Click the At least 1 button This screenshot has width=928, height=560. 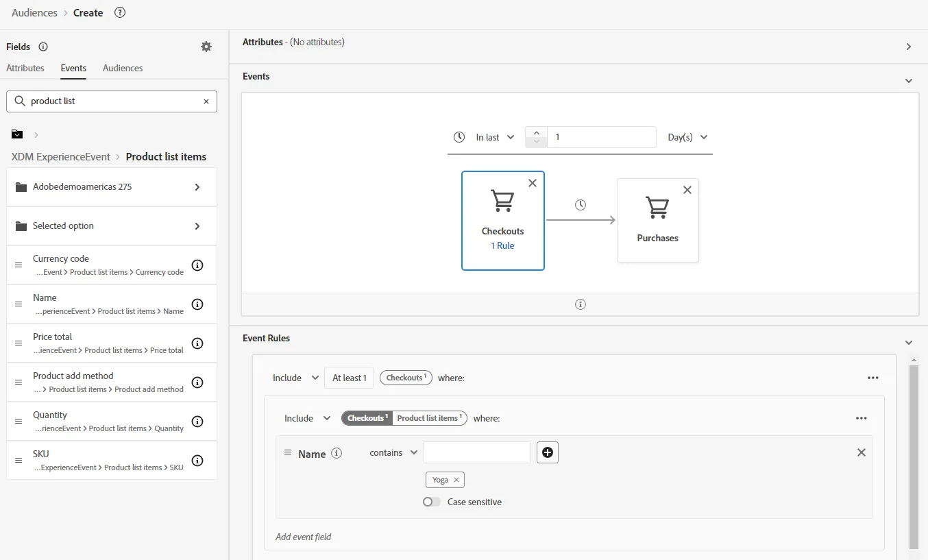click(350, 378)
